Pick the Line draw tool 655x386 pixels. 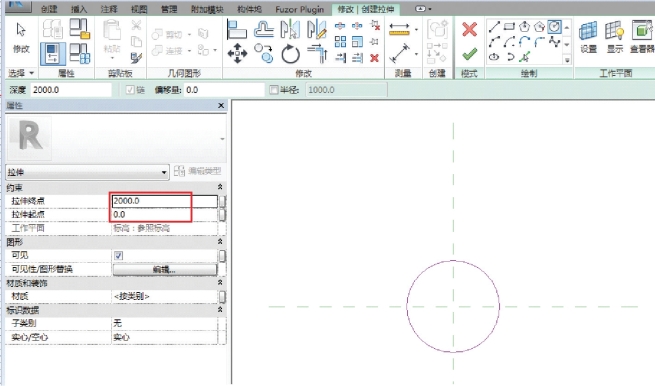click(494, 27)
